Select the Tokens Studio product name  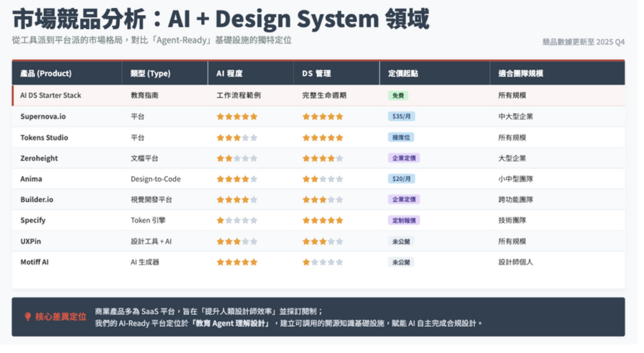[44, 137]
